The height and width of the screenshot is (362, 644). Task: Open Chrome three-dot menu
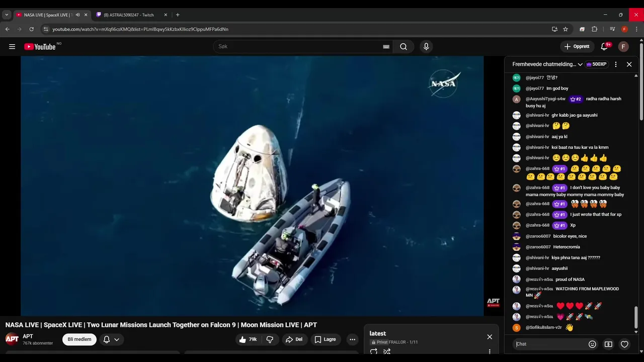tap(637, 29)
